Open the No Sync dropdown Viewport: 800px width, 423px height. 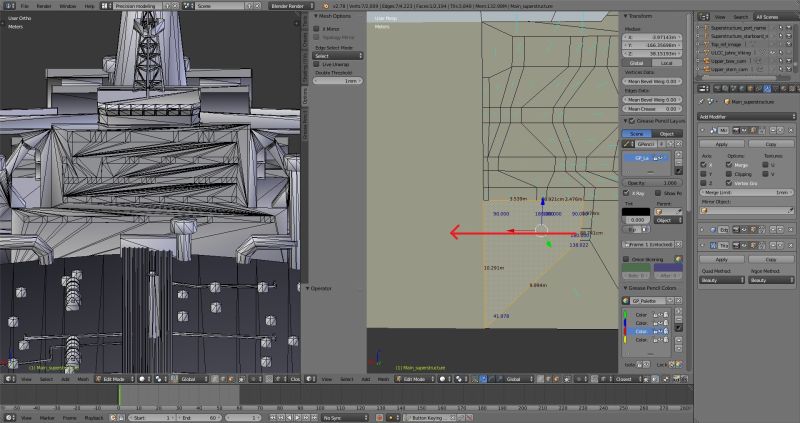coord(344,417)
